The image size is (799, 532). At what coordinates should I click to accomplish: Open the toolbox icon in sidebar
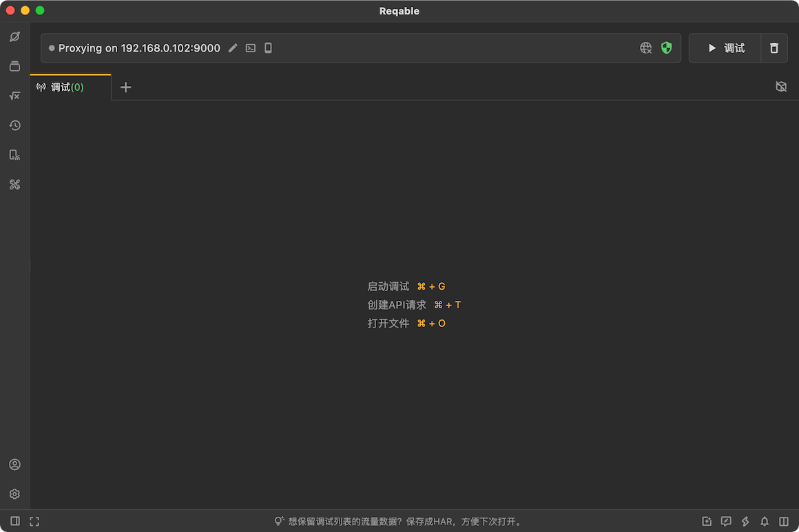tap(14, 184)
